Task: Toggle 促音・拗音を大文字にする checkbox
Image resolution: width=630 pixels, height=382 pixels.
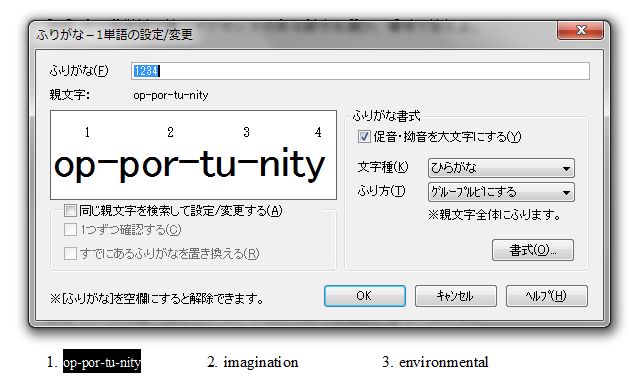Action: pos(364,137)
